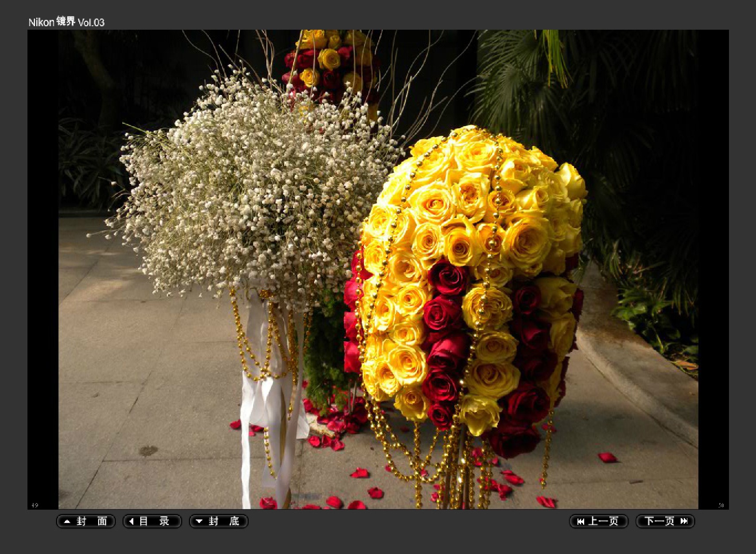Click page number 50 at the bottom right

[x=721, y=505]
